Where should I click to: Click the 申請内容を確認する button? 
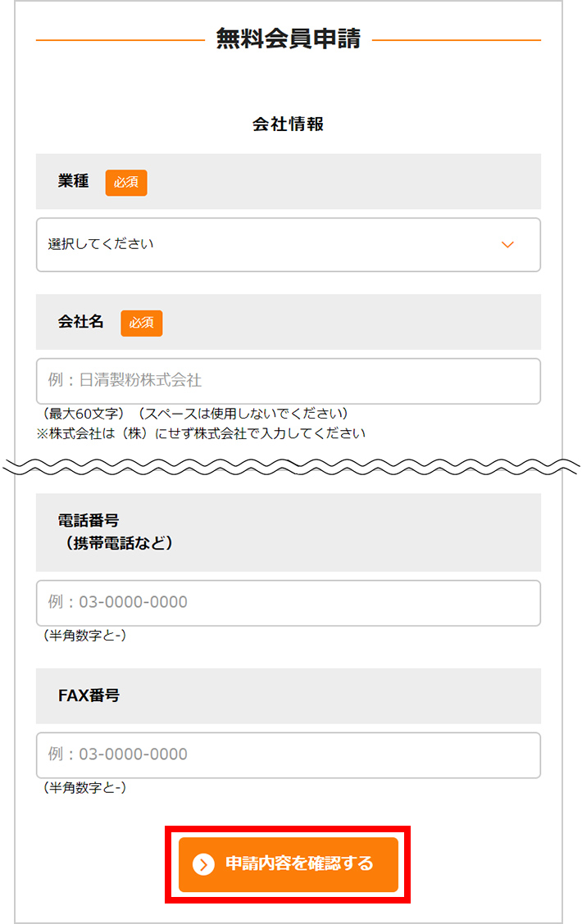pos(289,864)
